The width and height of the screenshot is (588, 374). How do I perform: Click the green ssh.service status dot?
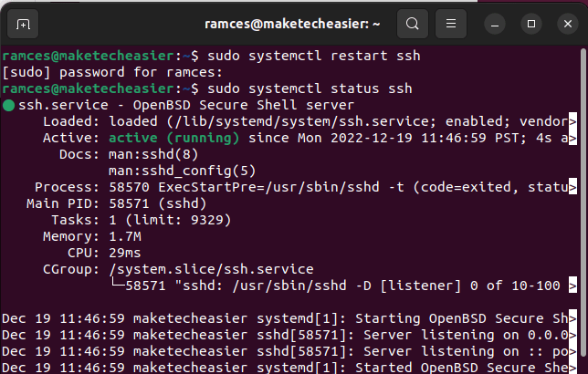(8, 105)
